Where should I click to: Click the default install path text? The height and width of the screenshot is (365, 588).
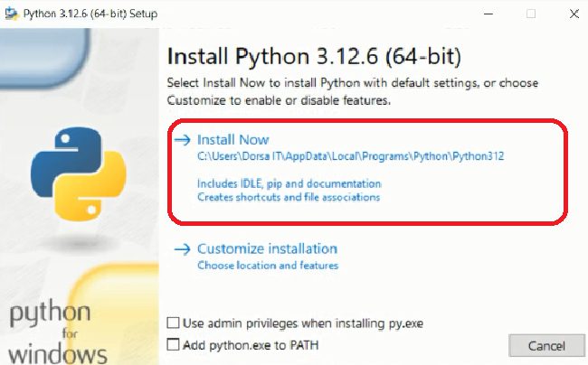click(351, 155)
